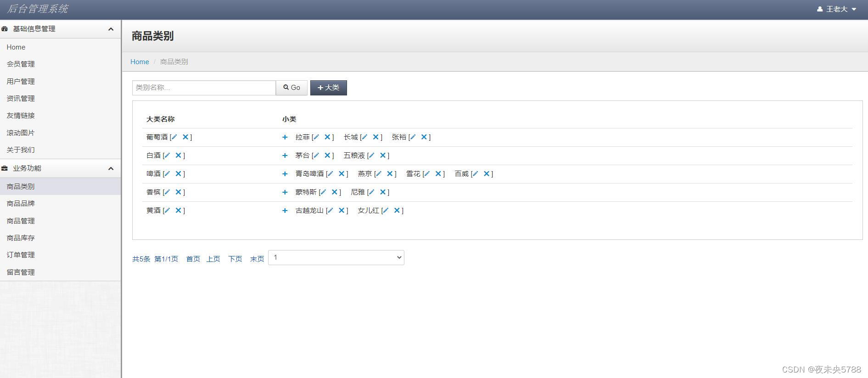The width and height of the screenshot is (868, 378).
Task: Open Home in the sidebar
Action: (x=60, y=47)
